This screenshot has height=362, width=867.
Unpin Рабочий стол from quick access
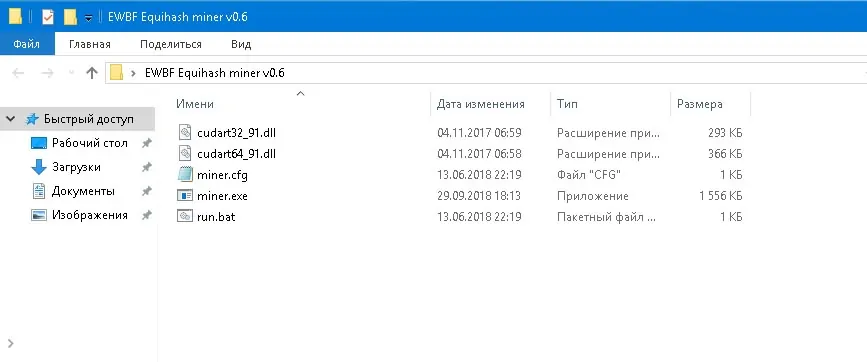[x=146, y=143]
